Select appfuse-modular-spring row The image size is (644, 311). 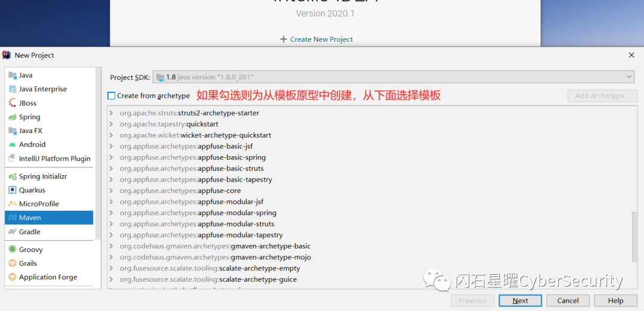(369, 213)
